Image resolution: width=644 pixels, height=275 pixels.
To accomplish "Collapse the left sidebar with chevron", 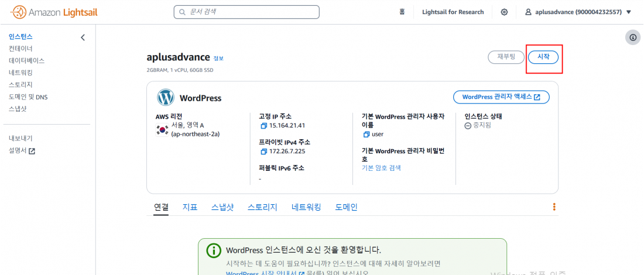I will point(83,38).
